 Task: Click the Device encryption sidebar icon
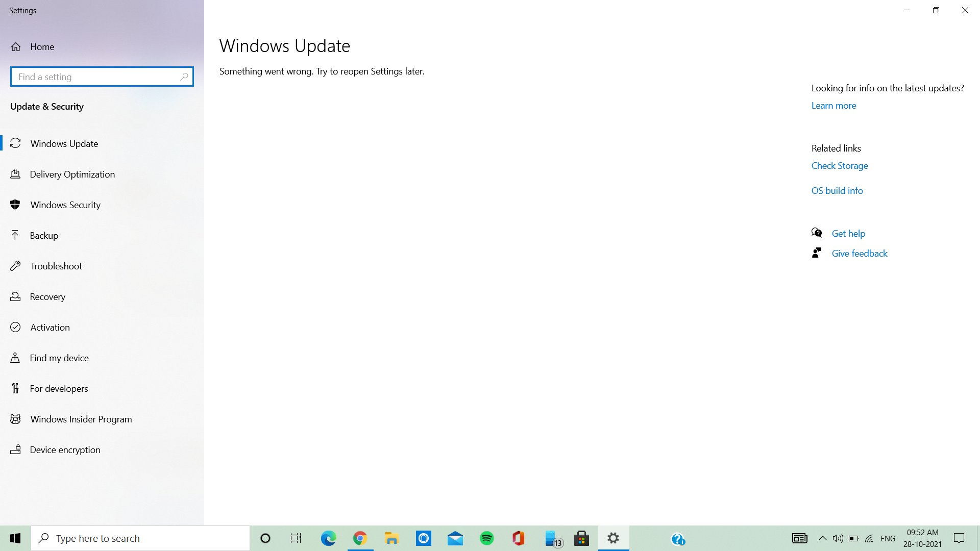tap(15, 449)
